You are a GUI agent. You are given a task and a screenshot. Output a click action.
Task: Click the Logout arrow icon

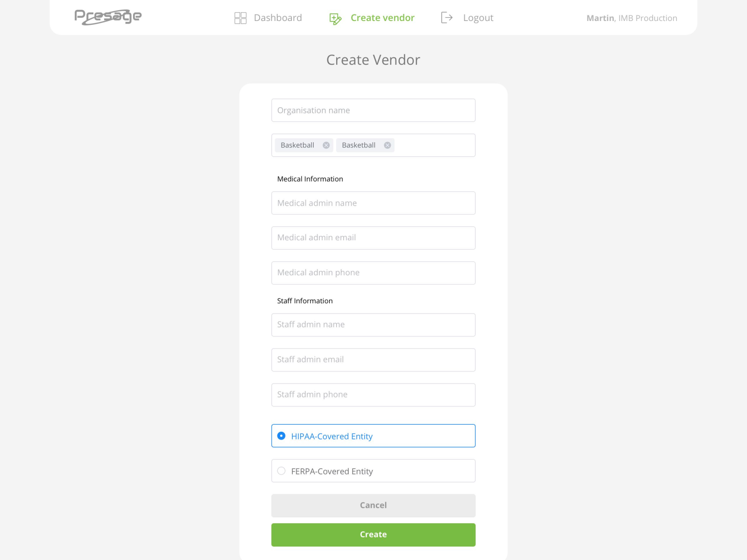point(447,17)
